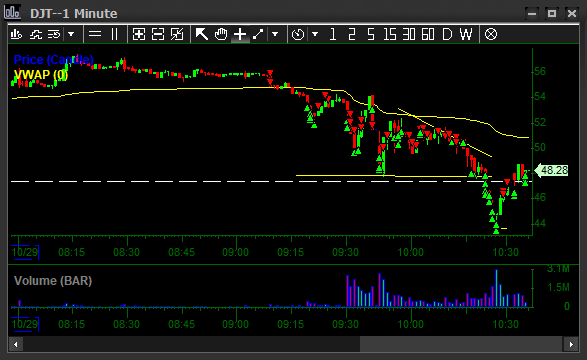Switch to the 15 minute interval
The width and height of the screenshot is (587, 360).
pos(390,34)
